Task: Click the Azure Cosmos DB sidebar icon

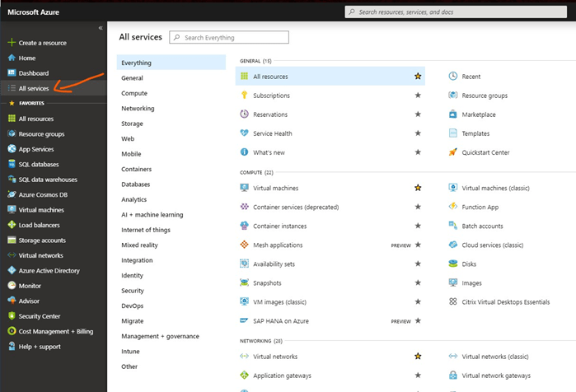Action: [x=12, y=194]
